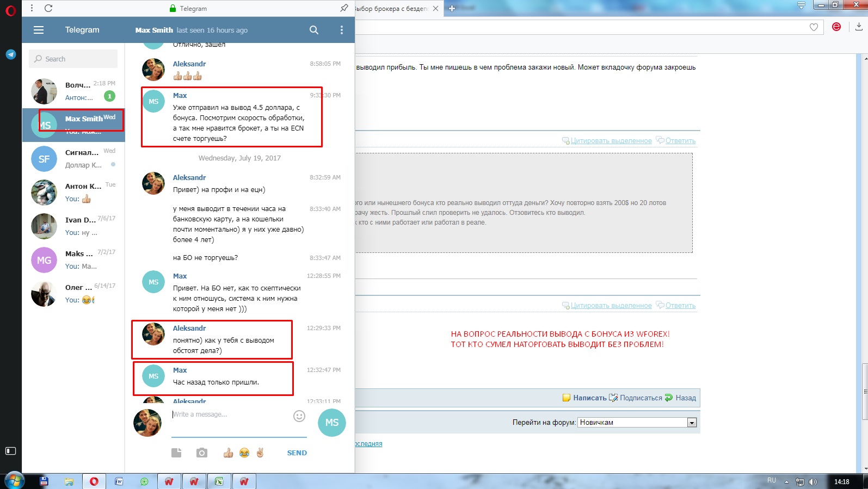Open Telegram hamburger menu
The height and width of the screenshot is (489, 868).
click(x=39, y=30)
